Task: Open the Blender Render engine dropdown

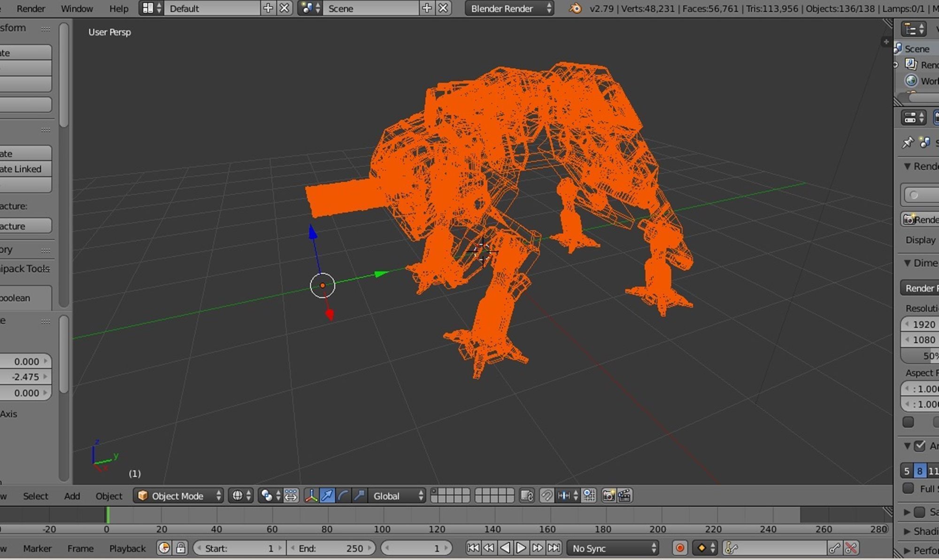Action: click(x=509, y=8)
